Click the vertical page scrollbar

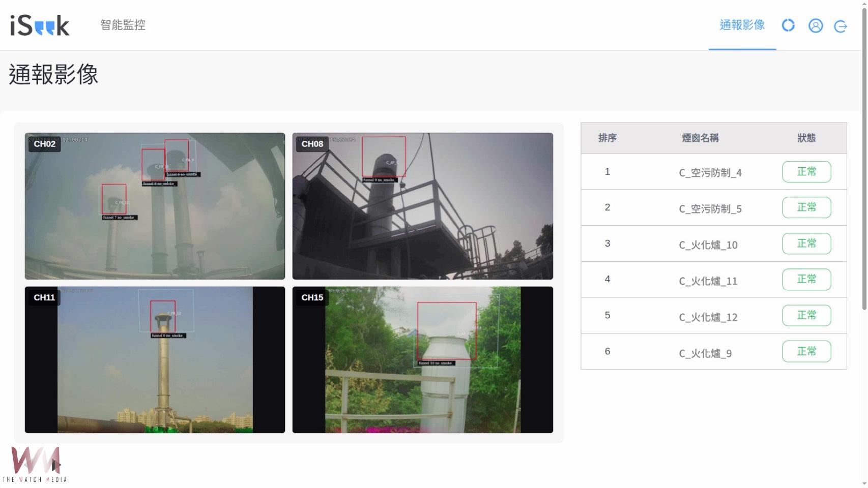point(864,158)
